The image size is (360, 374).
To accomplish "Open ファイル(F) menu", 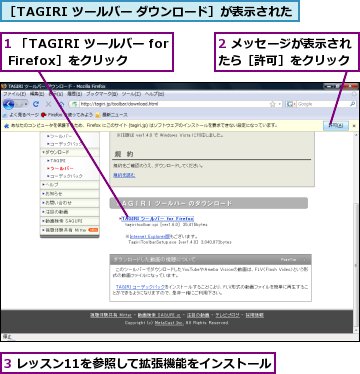I will coord(15,94).
